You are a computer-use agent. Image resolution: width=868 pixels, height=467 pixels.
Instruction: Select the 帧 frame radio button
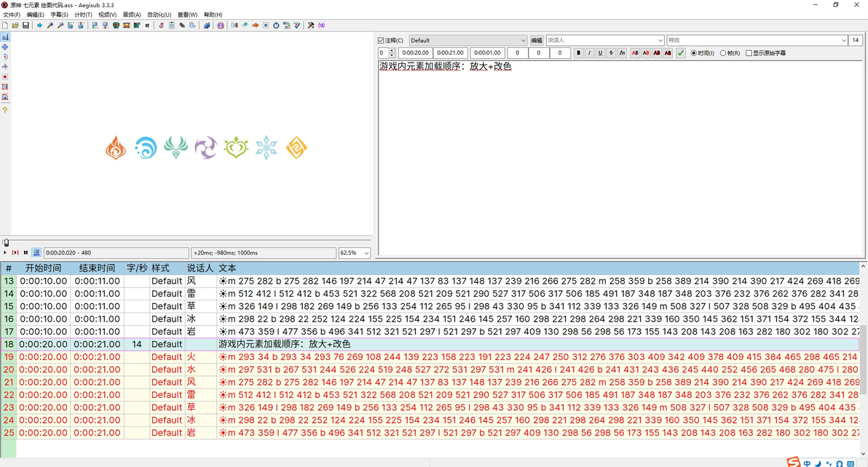(x=730, y=53)
